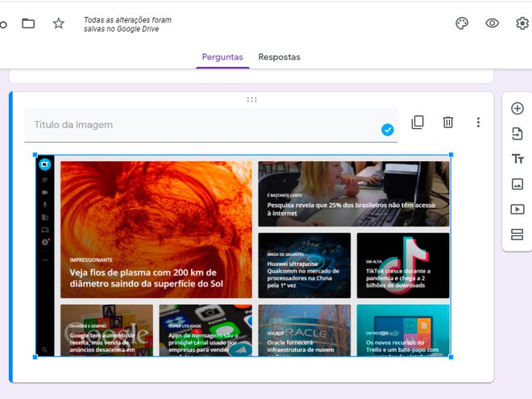Click the top-left image resize handle
Image resolution: width=532 pixels, height=399 pixels.
coord(35,155)
